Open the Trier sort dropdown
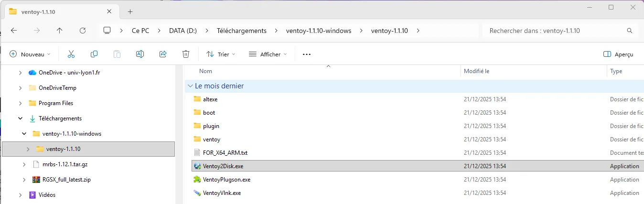Image resolution: width=644 pixels, height=204 pixels. [221, 54]
